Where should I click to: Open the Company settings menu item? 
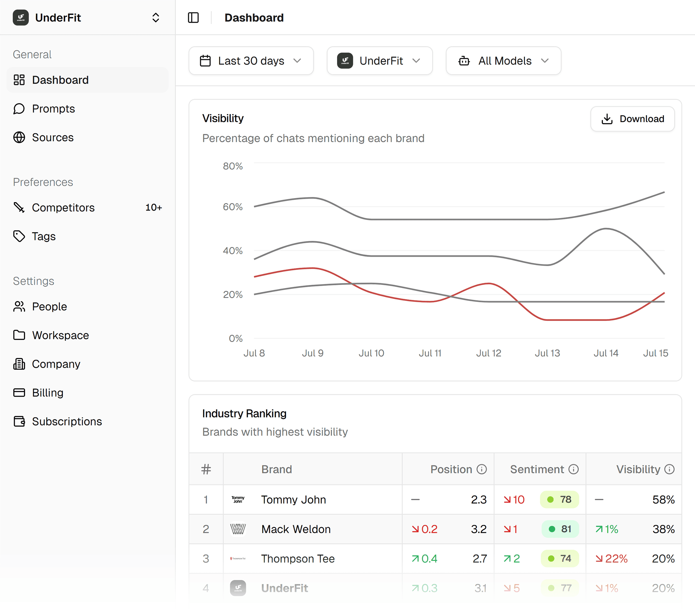click(x=56, y=364)
